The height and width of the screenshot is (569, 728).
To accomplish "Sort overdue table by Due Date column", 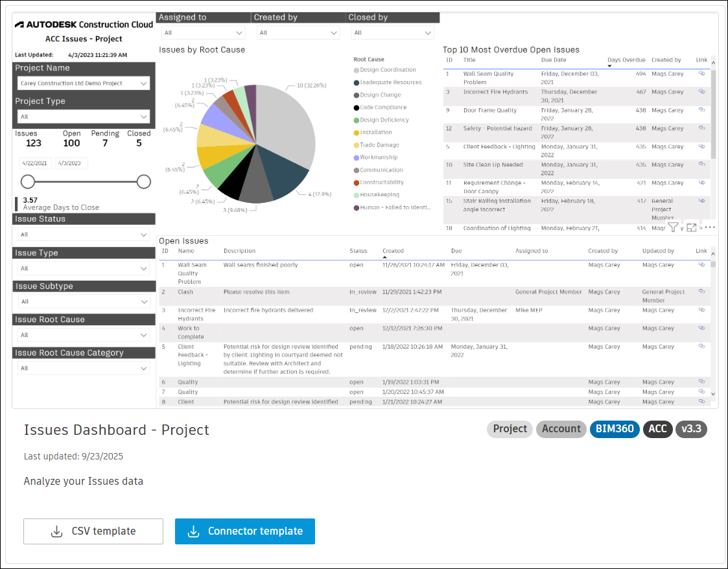I will [x=554, y=60].
